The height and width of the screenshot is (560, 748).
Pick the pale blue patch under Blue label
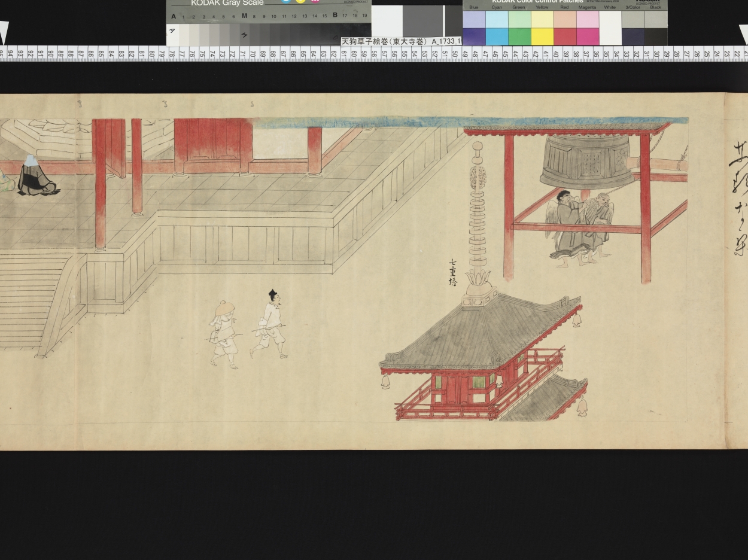point(474,20)
